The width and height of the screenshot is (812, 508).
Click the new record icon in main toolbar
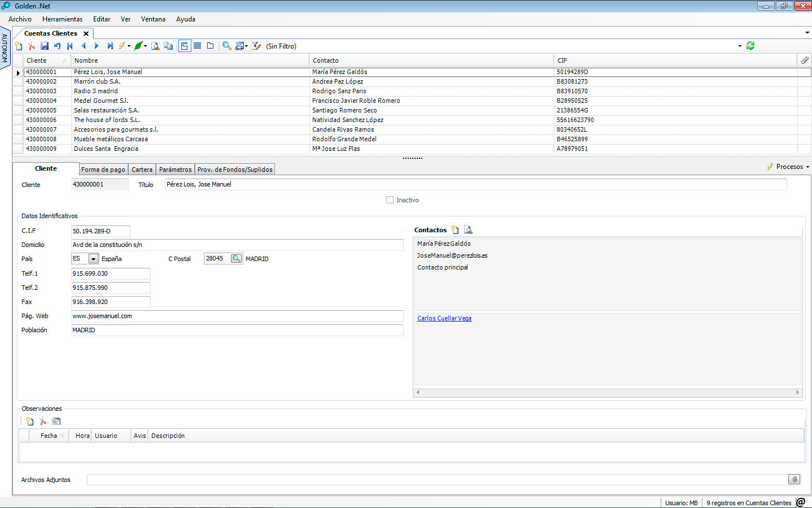click(19, 46)
